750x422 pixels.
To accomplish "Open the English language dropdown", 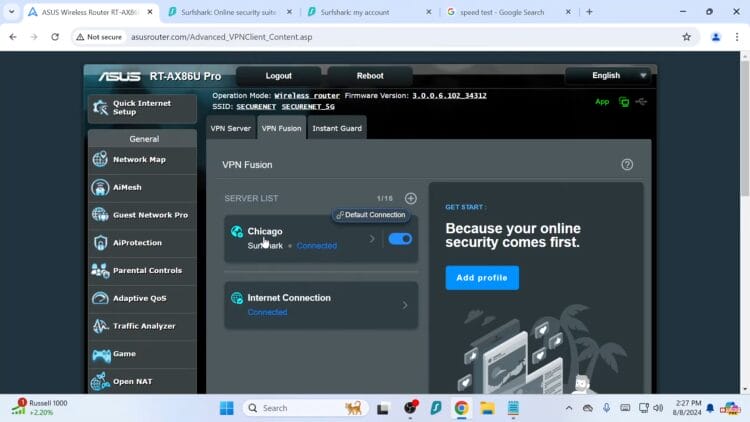I will (607, 76).
